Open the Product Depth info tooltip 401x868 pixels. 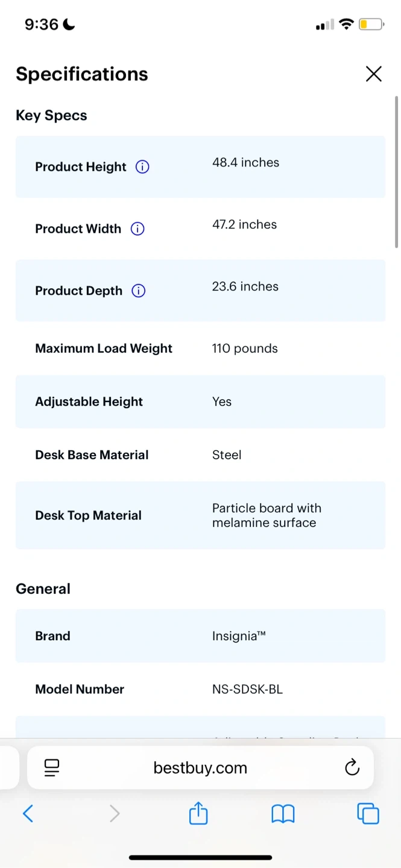point(139,291)
